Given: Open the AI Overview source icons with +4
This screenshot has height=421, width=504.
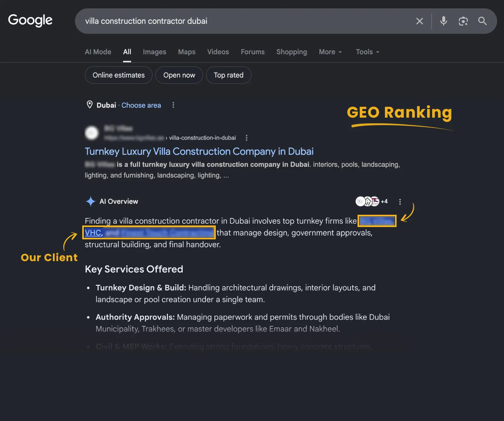Looking at the screenshot, I should tap(372, 201).
